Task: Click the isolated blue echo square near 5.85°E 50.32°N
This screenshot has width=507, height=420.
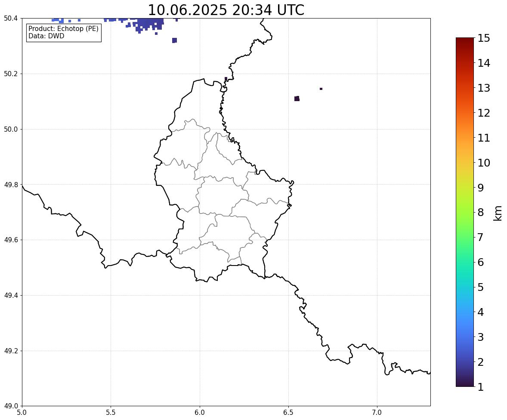Action: [x=175, y=40]
